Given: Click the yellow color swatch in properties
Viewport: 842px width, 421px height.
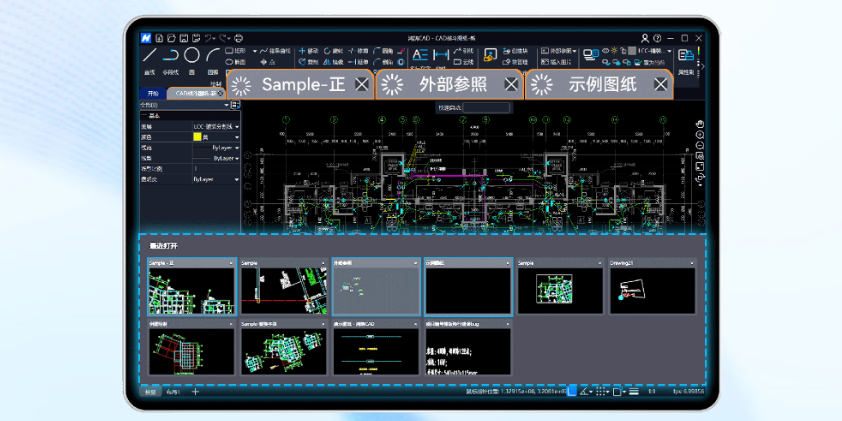Looking at the screenshot, I should [x=197, y=137].
